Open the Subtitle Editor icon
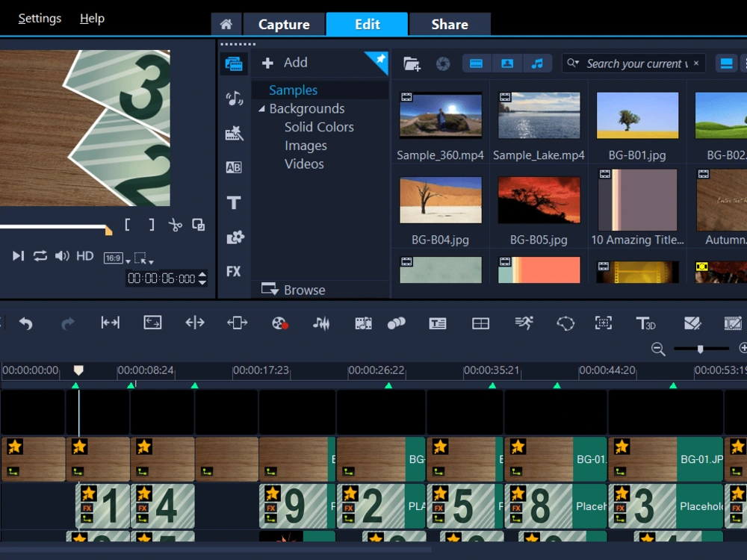 [x=437, y=324]
